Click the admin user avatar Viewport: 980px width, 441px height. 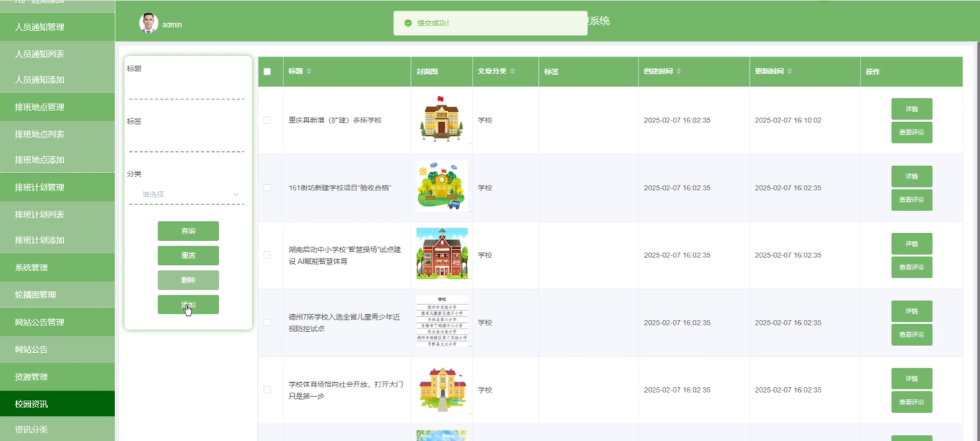(148, 23)
